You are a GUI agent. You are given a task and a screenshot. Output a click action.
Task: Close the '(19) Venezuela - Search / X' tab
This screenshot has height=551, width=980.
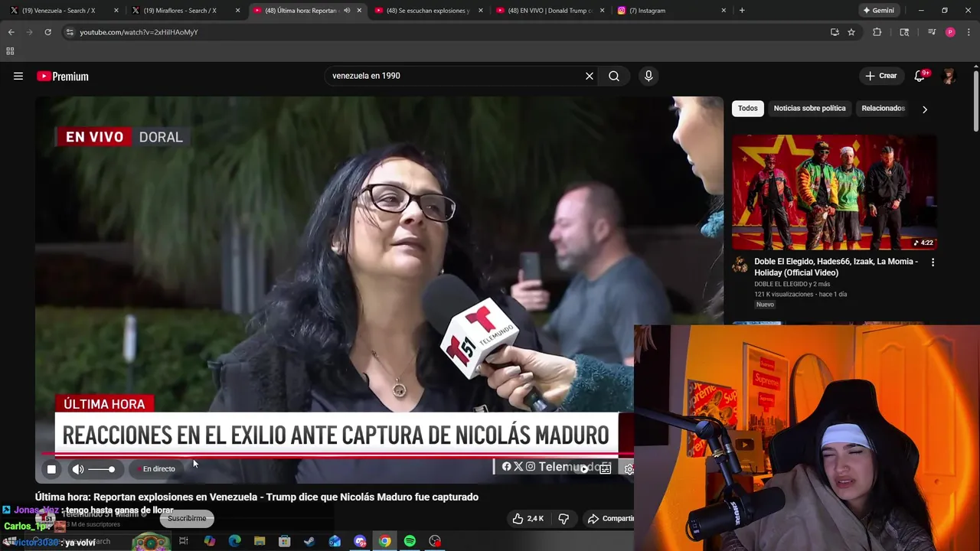(116, 11)
